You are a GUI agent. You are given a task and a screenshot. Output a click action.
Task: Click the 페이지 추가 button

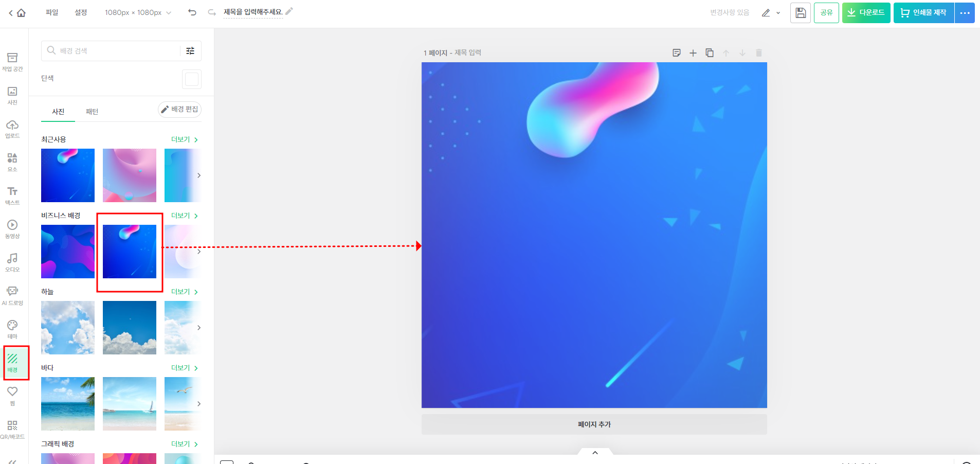pyautogui.click(x=594, y=424)
